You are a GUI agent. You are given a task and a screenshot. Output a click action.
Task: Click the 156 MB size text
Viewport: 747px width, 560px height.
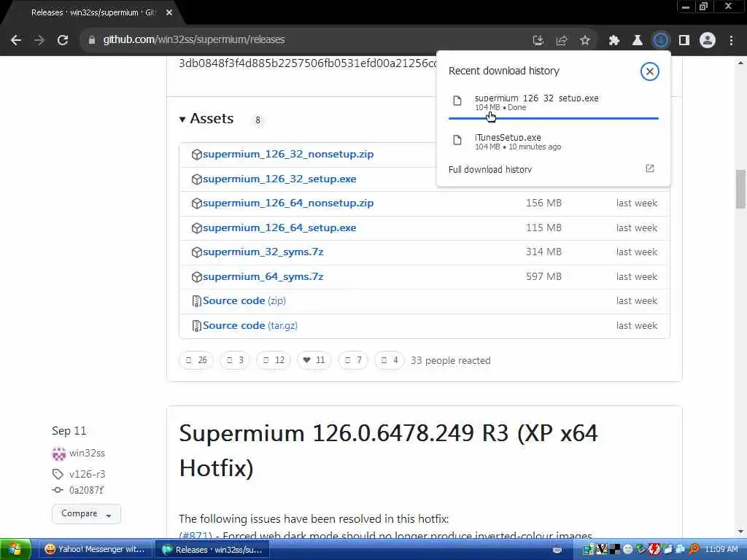tap(543, 203)
